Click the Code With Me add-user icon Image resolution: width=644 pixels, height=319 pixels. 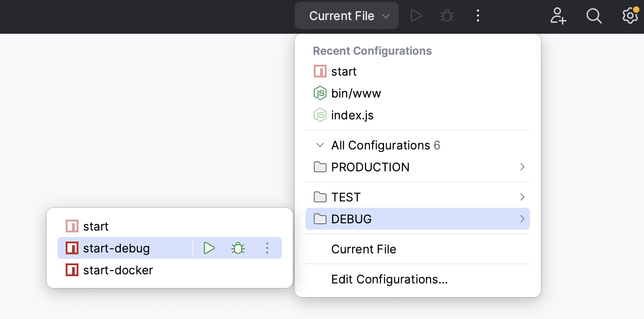tap(558, 15)
